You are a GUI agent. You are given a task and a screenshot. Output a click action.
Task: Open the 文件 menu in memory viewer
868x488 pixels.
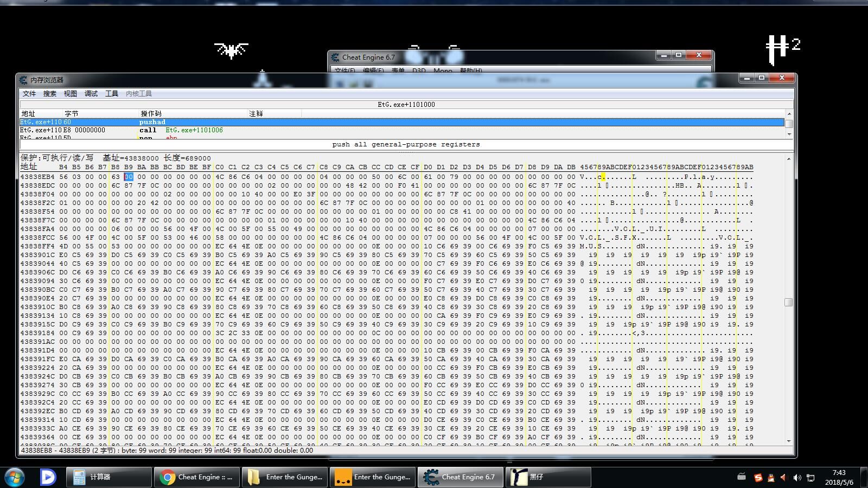point(29,94)
